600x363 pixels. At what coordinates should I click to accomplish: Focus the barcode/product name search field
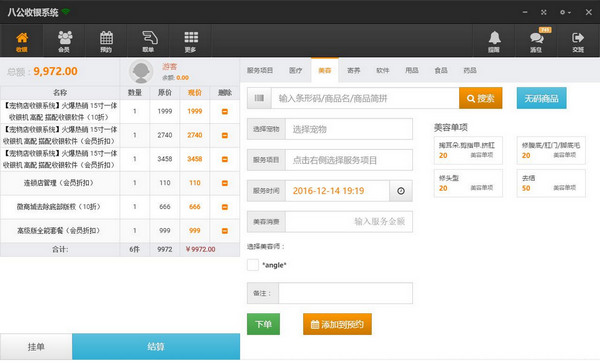(365, 98)
